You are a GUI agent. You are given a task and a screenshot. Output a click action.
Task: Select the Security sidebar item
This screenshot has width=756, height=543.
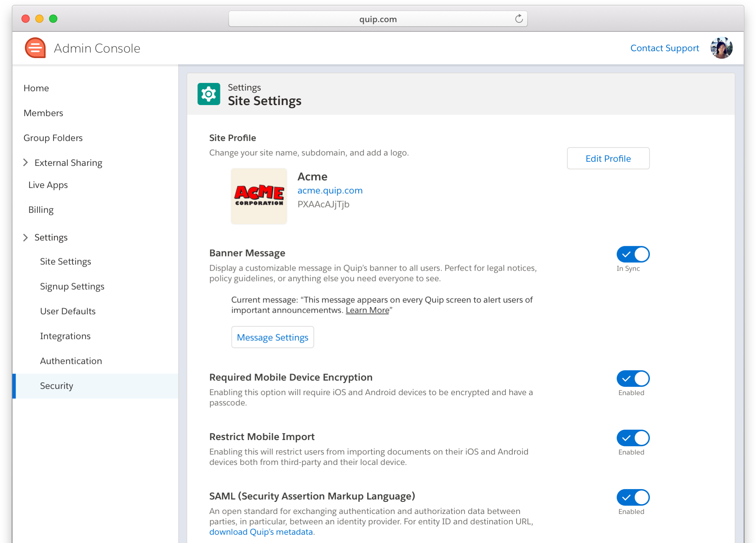(x=95, y=386)
